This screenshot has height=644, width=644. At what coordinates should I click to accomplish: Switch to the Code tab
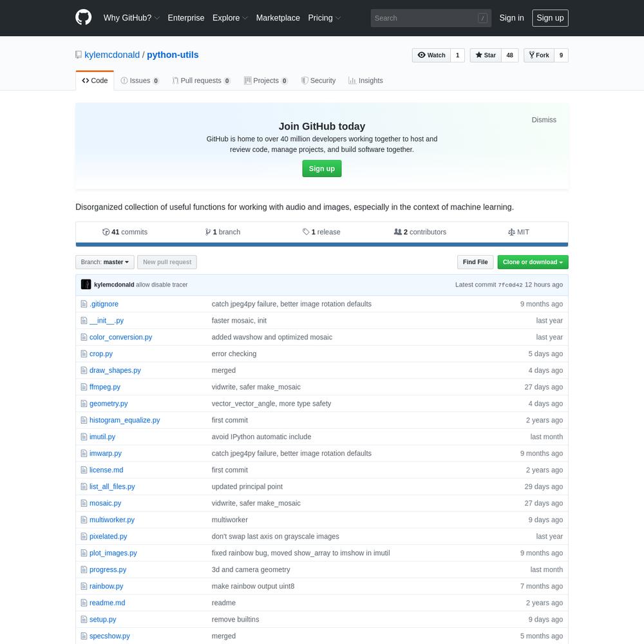(x=95, y=80)
